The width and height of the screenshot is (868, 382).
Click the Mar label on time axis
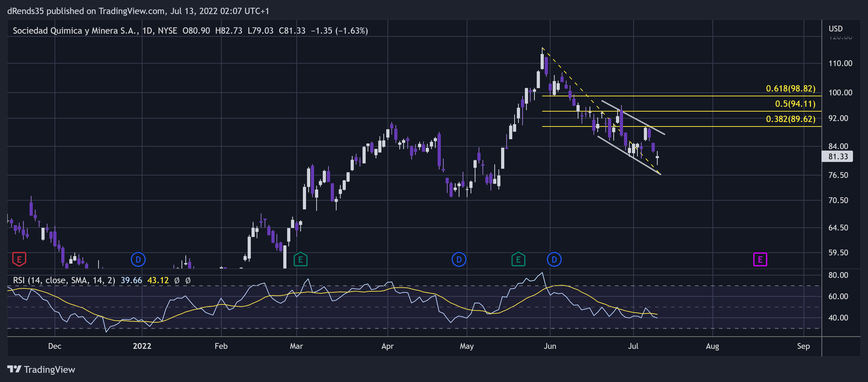pyautogui.click(x=296, y=346)
